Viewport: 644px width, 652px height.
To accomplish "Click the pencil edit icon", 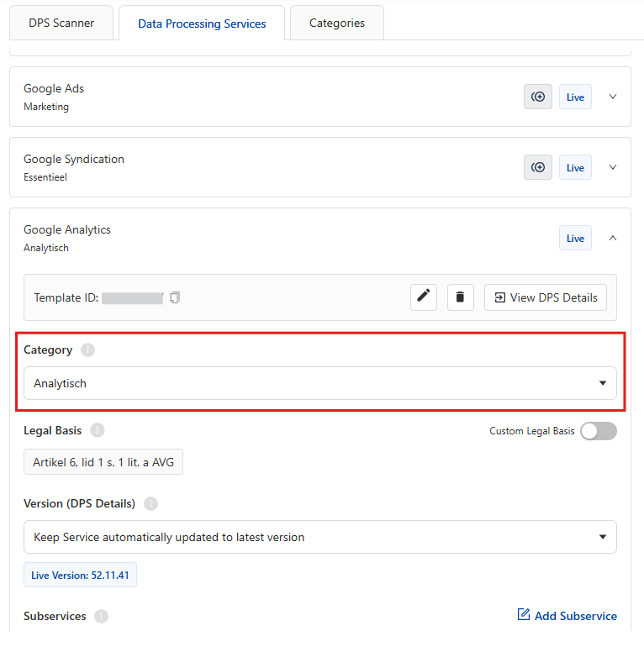I will 424,297.
